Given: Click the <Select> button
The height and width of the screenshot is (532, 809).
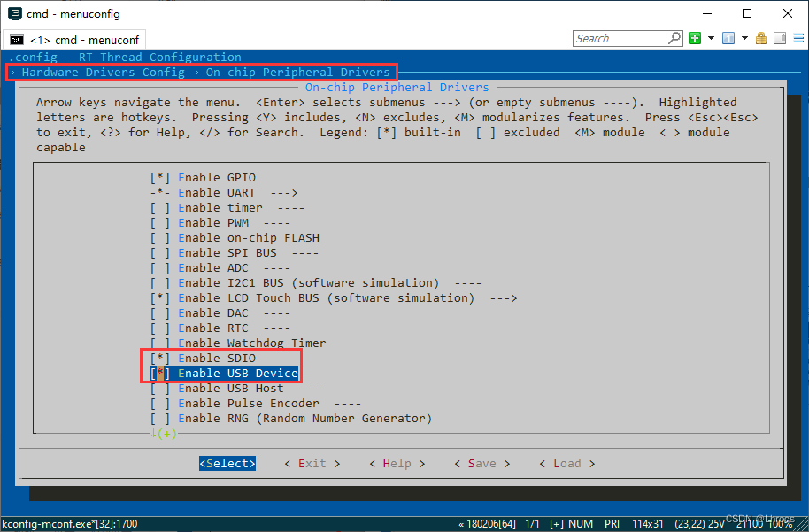Looking at the screenshot, I should pyautogui.click(x=227, y=463).
